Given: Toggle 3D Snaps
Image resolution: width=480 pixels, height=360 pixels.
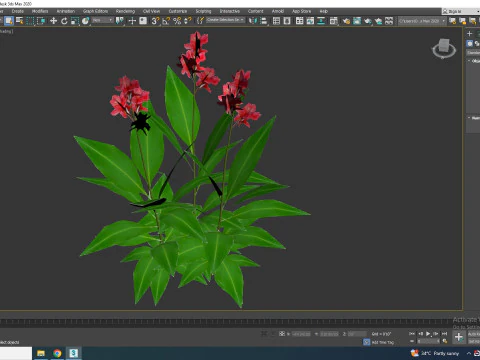Looking at the screenshot, I should point(155,21).
